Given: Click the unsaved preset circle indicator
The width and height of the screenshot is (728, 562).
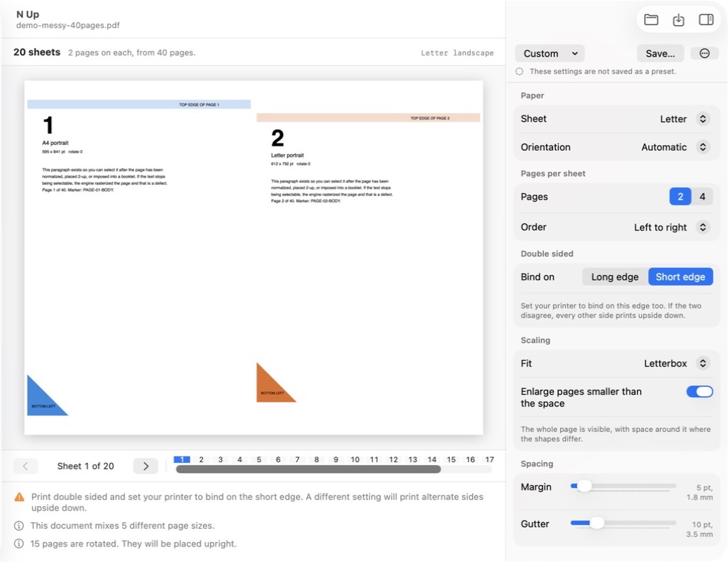Looking at the screenshot, I should (519, 72).
